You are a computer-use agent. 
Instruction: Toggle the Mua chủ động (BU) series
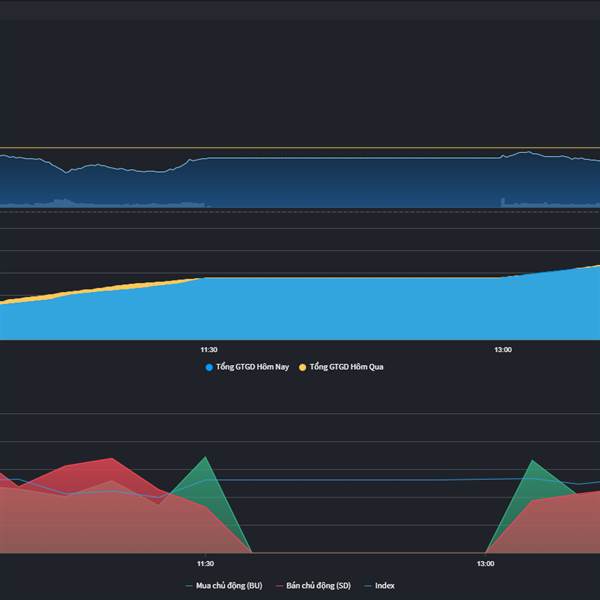coord(224,585)
